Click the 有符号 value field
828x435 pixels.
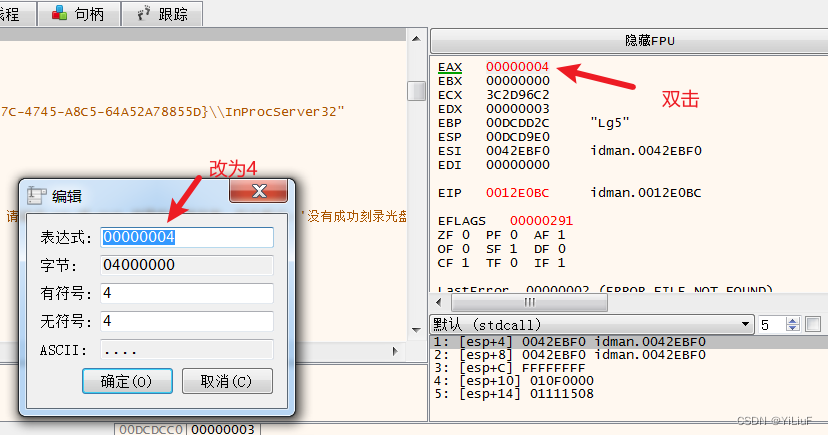pos(187,293)
